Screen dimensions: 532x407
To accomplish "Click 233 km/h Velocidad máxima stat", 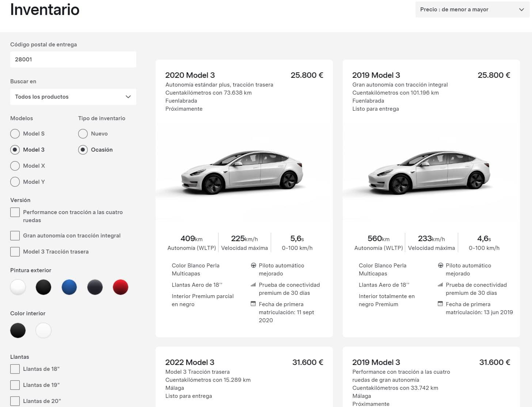I will [432, 243].
